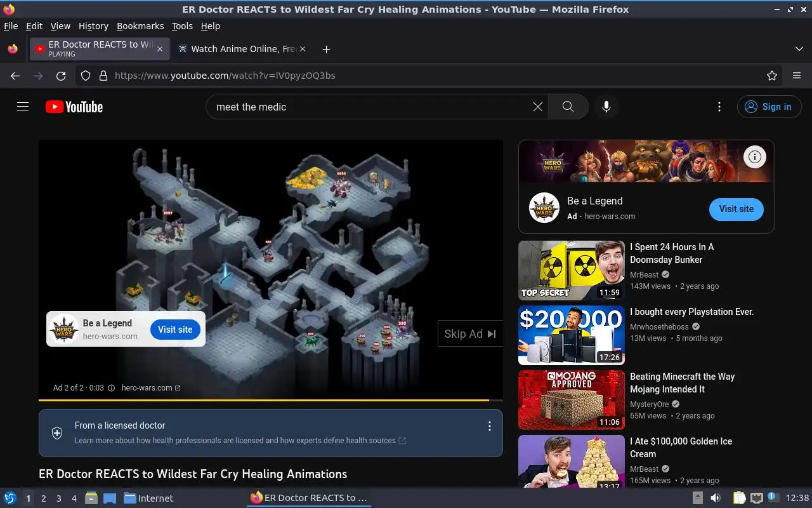Viewport: 812px width, 508px height.
Task: Go back with Firefox back arrow
Action: tap(15, 76)
